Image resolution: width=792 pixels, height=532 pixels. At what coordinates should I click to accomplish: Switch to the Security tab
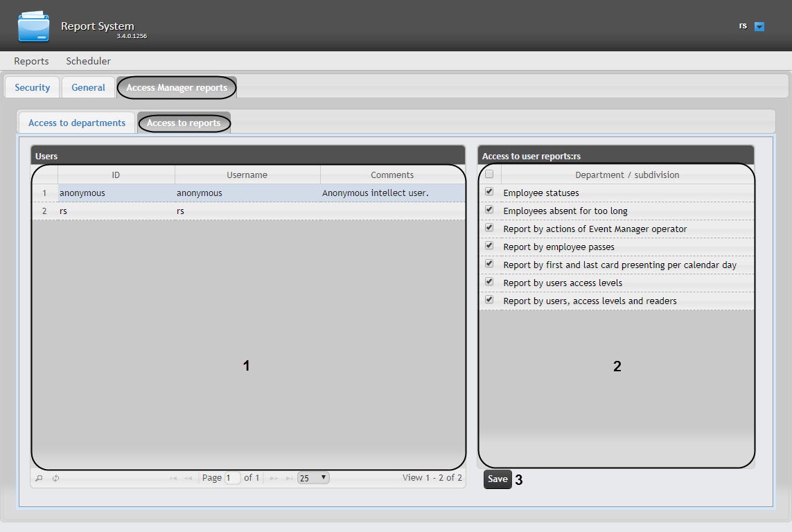coord(33,87)
